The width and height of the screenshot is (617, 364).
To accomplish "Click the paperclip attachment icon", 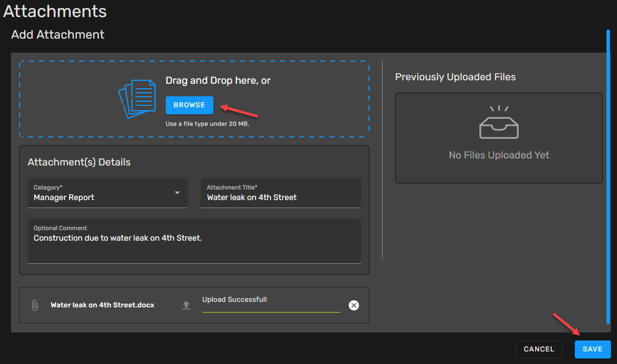I will pyautogui.click(x=35, y=305).
